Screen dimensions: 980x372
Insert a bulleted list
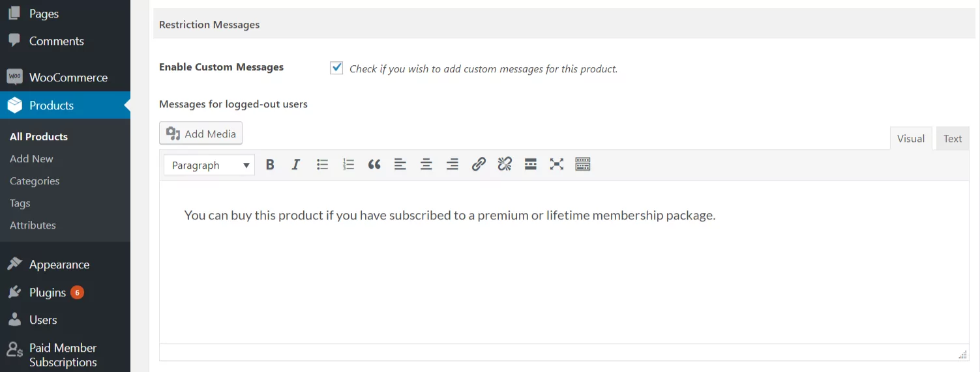322,165
